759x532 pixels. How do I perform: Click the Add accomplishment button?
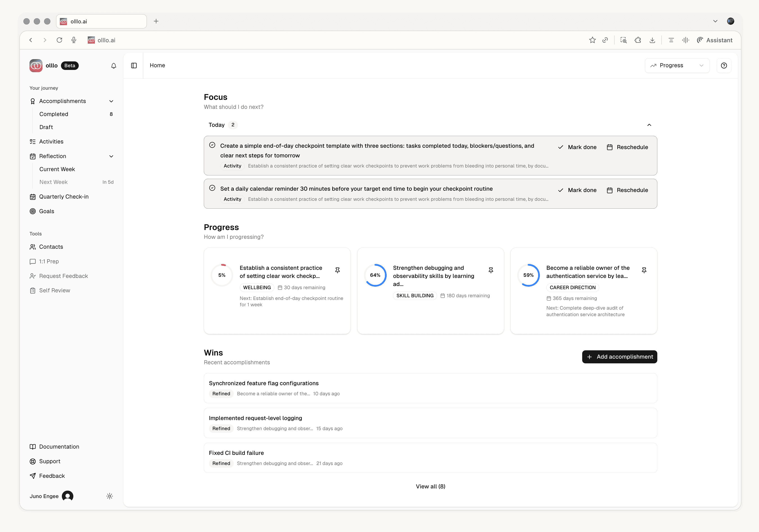pyautogui.click(x=620, y=357)
